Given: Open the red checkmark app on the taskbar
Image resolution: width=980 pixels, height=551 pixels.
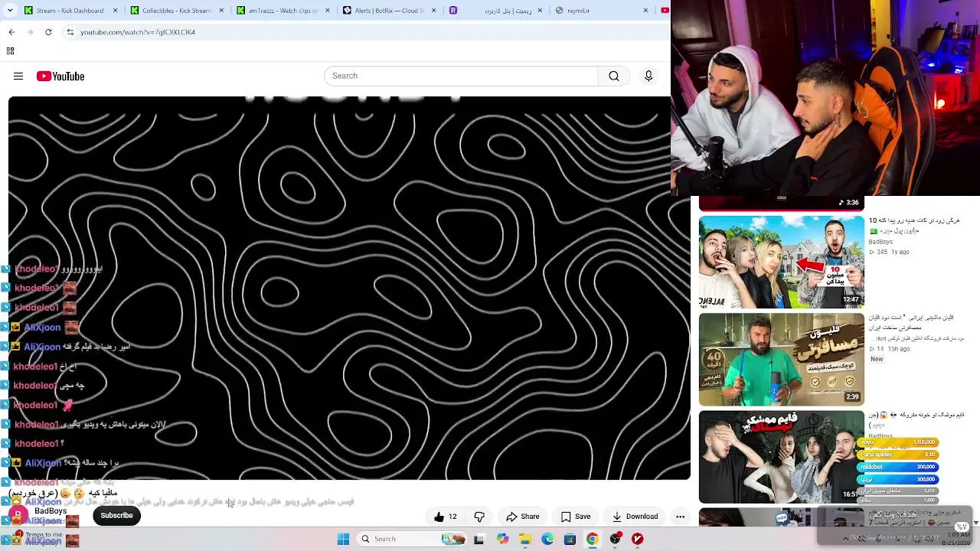Looking at the screenshot, I should [637, 539].
